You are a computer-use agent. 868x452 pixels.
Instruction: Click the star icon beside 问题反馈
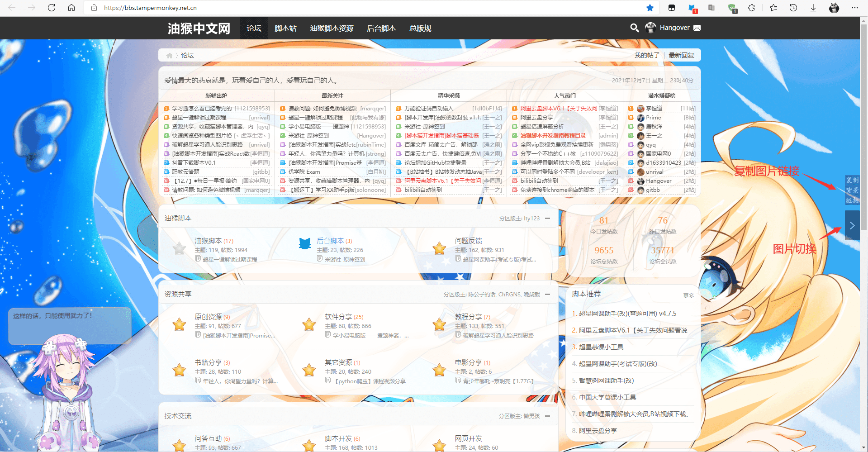click(x=439, y=248)
